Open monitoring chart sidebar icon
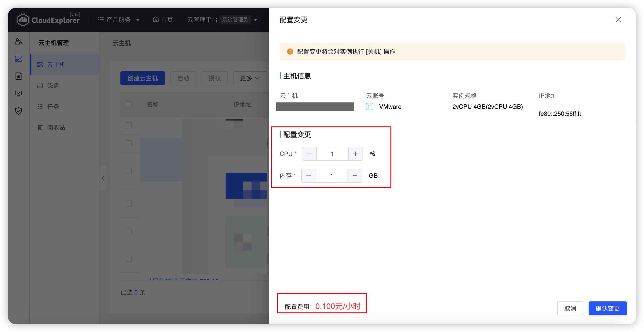This screenshot has height=332, width=644. click(19, 94)
